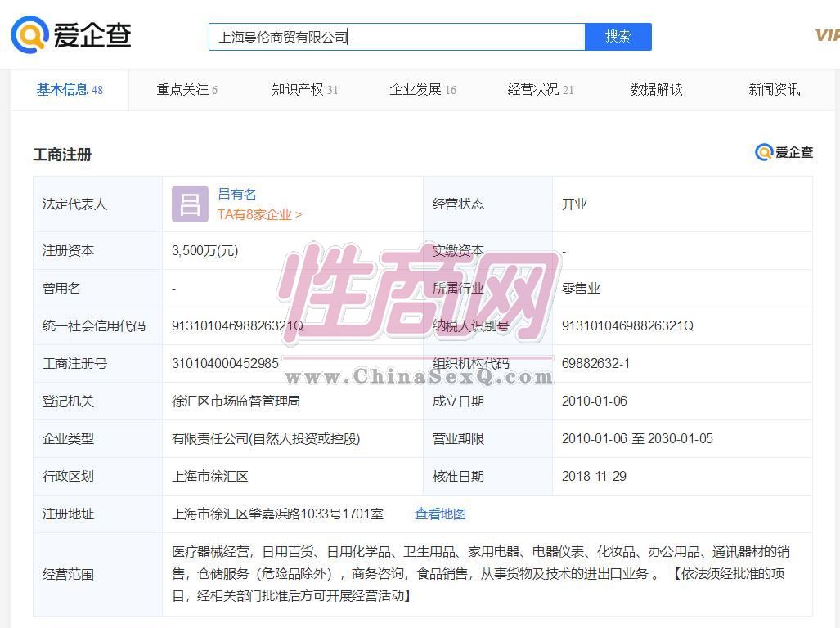Viewport: 840px width, 628px height.
Task: Click the 工商注册 section heading
Action: [x=62, y=155]
